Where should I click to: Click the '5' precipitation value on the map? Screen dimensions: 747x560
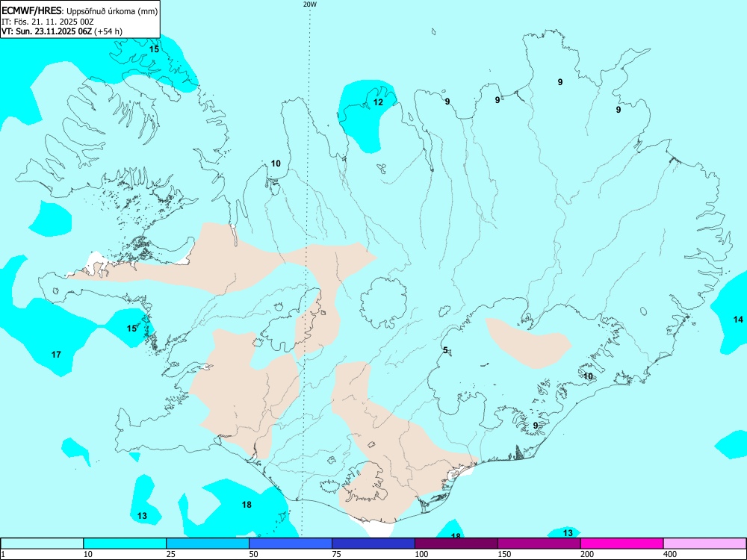(445, 350)
